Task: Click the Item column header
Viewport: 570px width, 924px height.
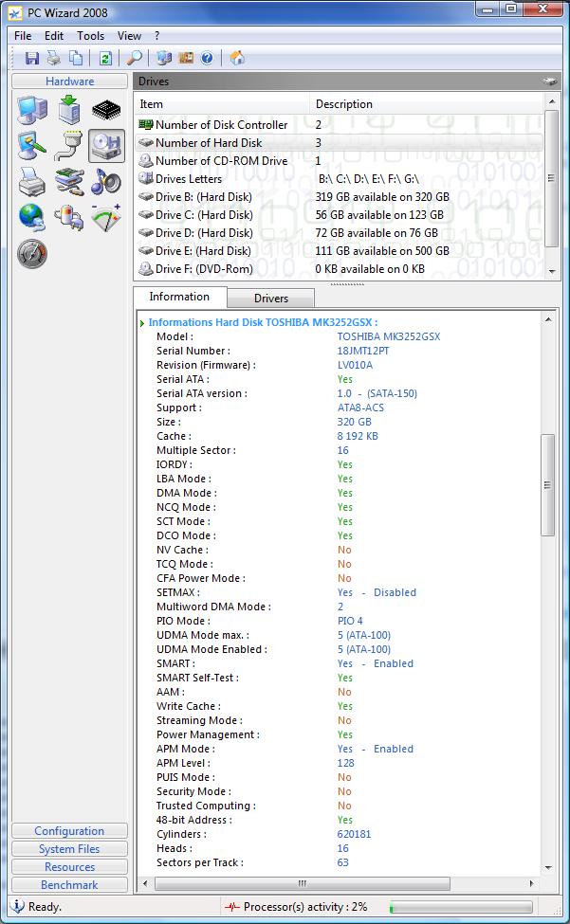Action: (x=222, y=104)
